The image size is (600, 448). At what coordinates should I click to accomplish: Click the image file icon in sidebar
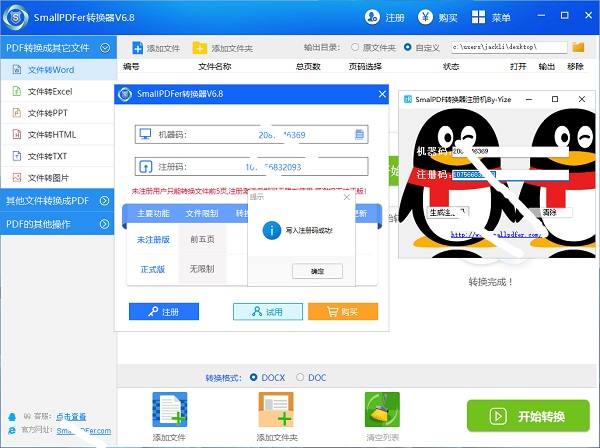(17, 178)
